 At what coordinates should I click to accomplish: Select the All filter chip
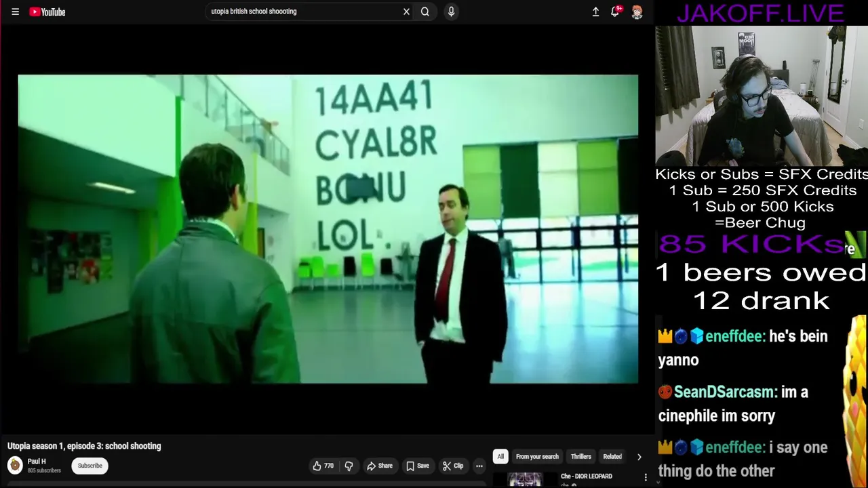click(500, 457)
